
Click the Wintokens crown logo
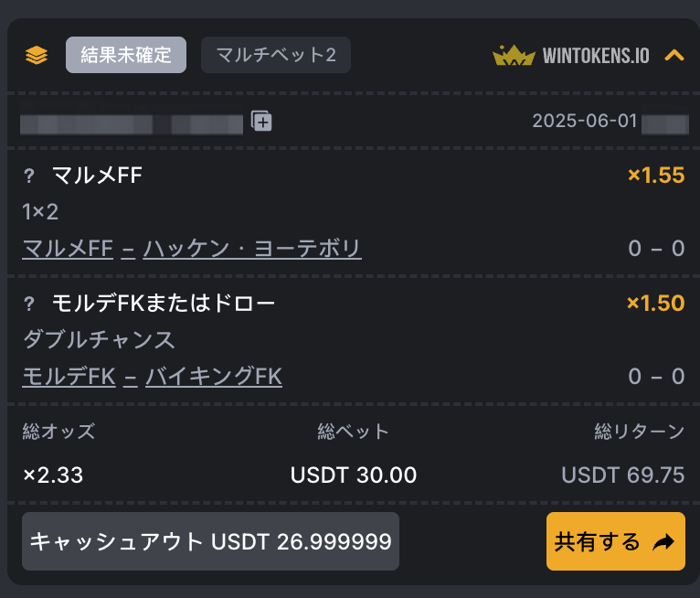pos(514,56)
